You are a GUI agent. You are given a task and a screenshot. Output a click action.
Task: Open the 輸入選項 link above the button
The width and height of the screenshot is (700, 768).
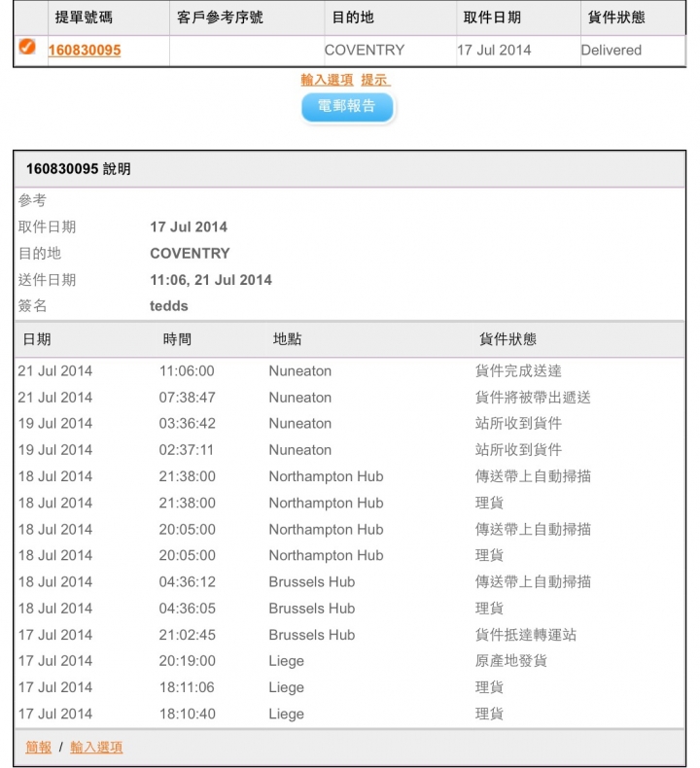click(327, 80)
